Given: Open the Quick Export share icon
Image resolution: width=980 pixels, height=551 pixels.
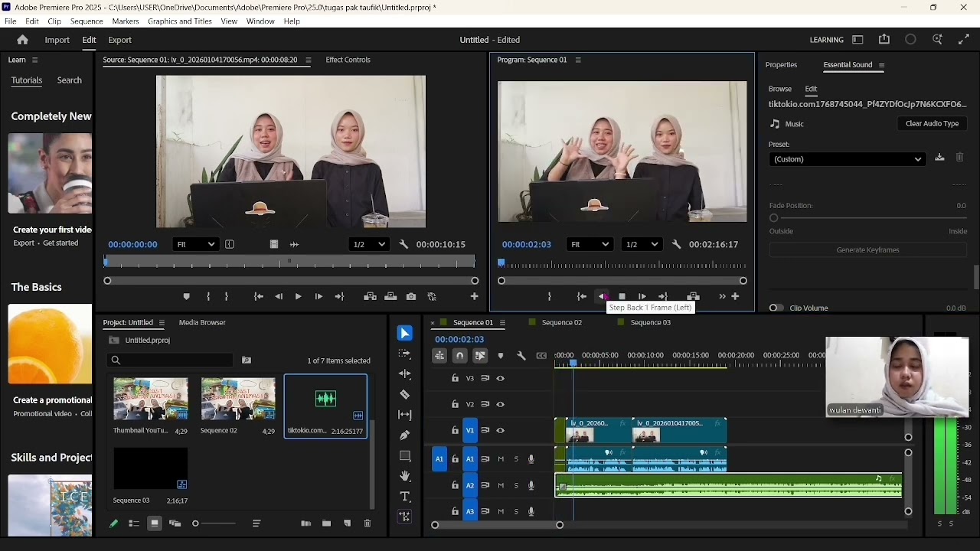Looking at the screenshot, I should tap(884, 40).
